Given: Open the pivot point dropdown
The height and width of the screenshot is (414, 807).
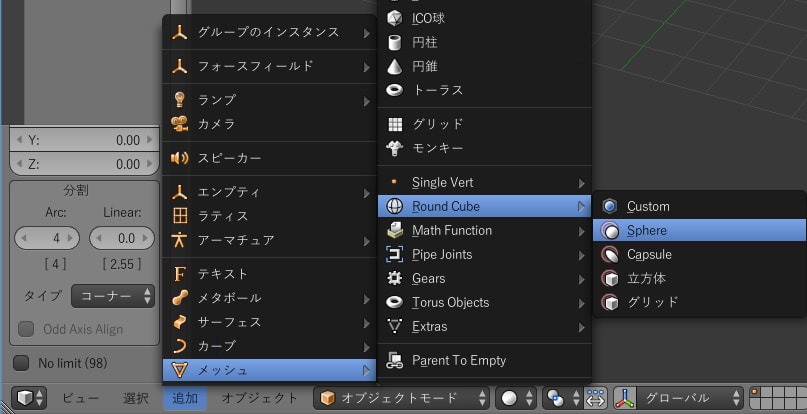Looking at the screenshot, I should click(562, 398).
